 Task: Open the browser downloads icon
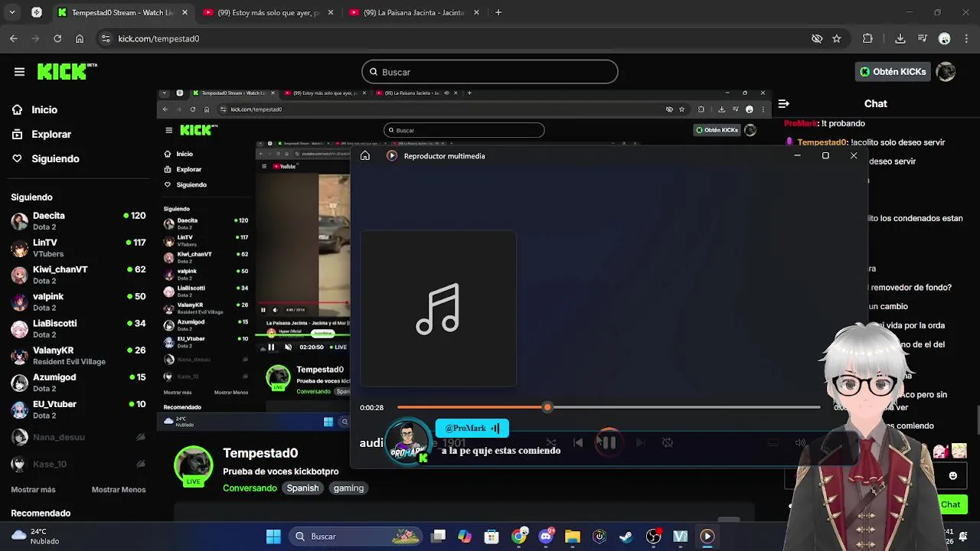[900, 38]
